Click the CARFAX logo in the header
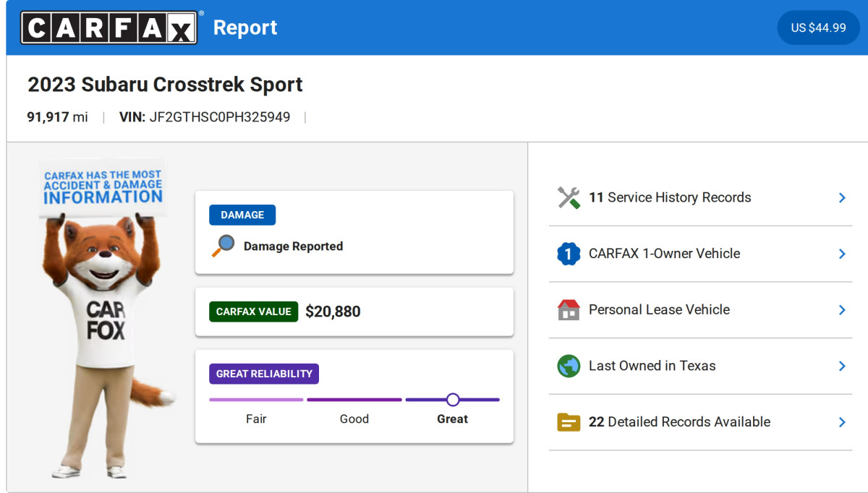Screen dimensions: 868x493 pyautogui.click(x=109, y=27)
